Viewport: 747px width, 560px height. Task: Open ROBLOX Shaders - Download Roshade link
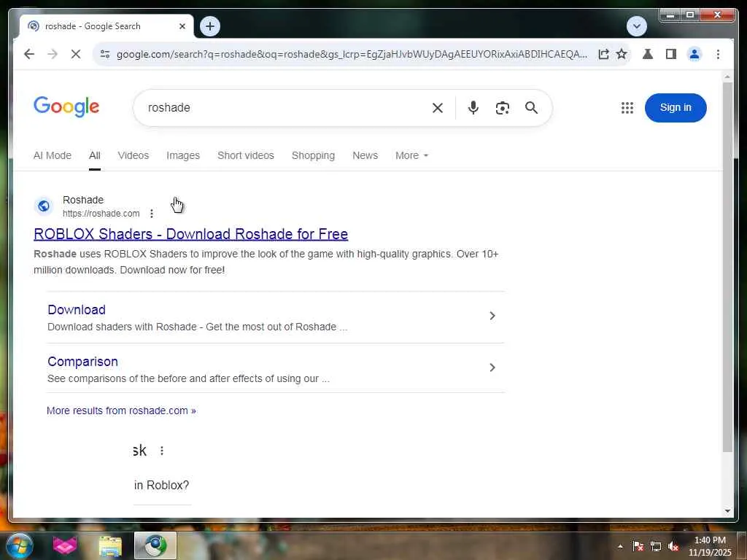tap(190, 234)
